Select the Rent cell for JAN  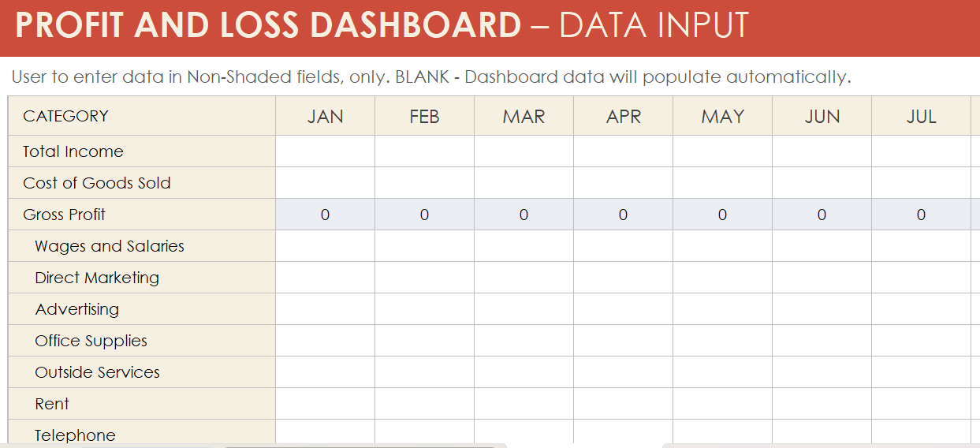pyautogui.click(x=325, y=404)
